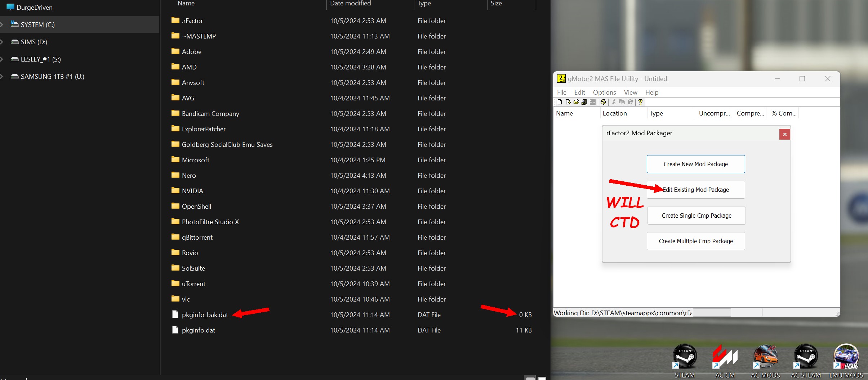Open the Mod Packager box icon
868x380 pixels.
point(603,102)
